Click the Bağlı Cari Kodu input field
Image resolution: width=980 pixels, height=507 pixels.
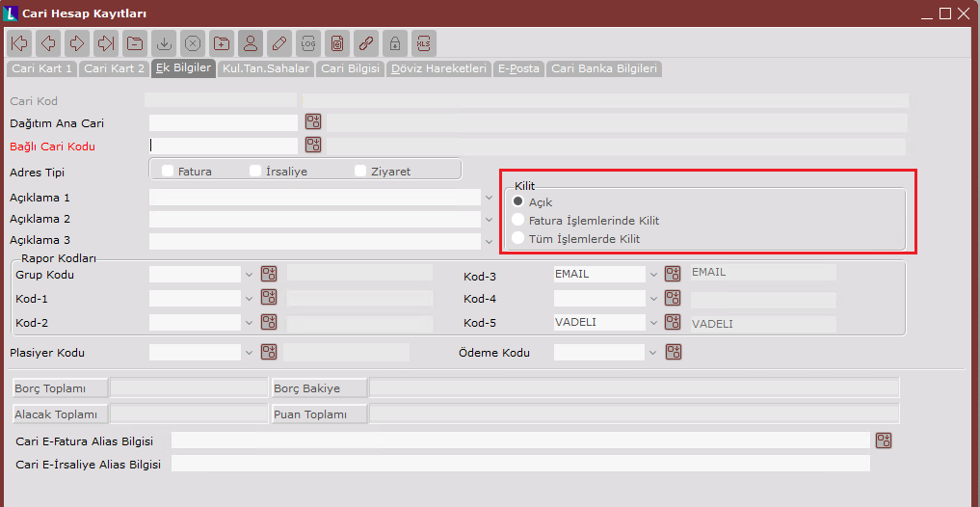click(224, 146)
